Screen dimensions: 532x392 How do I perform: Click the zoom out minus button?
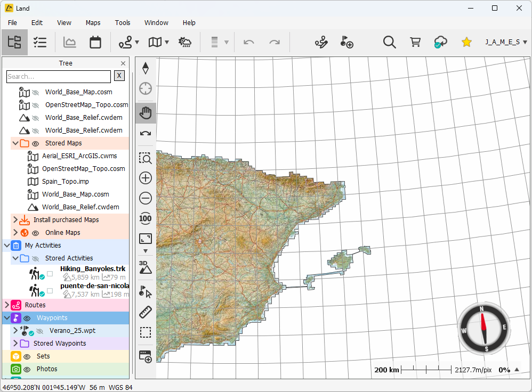(146, 198)
